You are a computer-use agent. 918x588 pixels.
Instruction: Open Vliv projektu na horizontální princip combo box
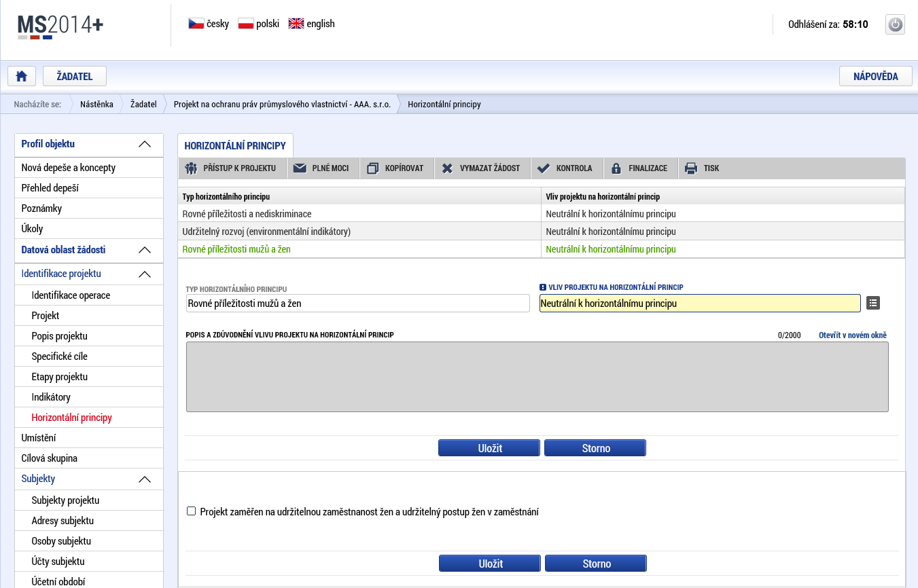click(700, 304)
